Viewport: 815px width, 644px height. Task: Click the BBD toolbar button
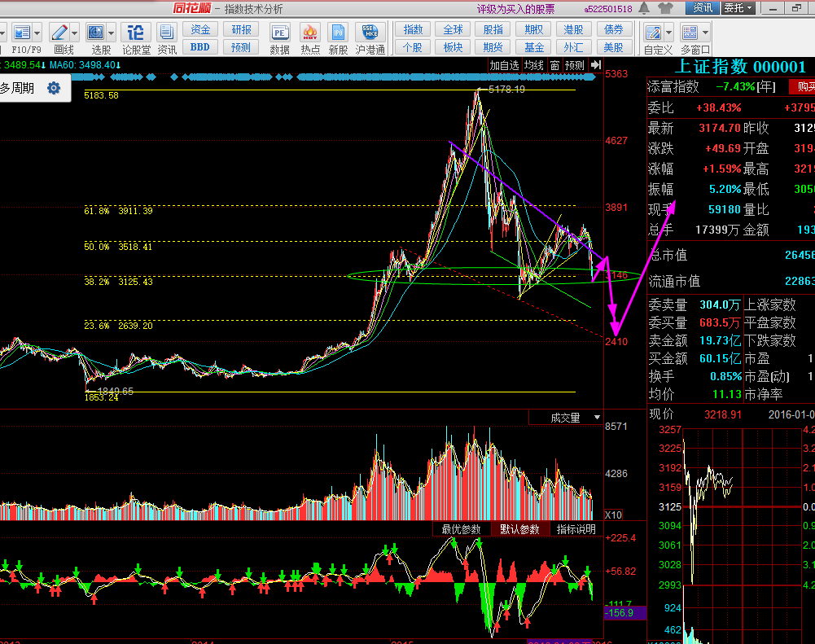point(200,47)
